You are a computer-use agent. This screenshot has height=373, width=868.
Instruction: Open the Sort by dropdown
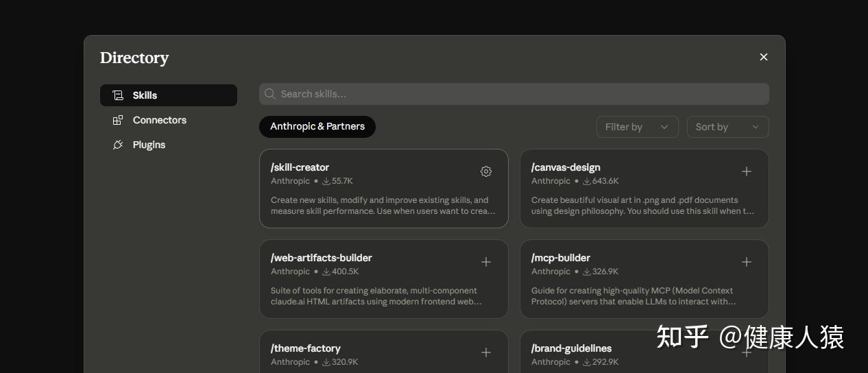(728, 127)
